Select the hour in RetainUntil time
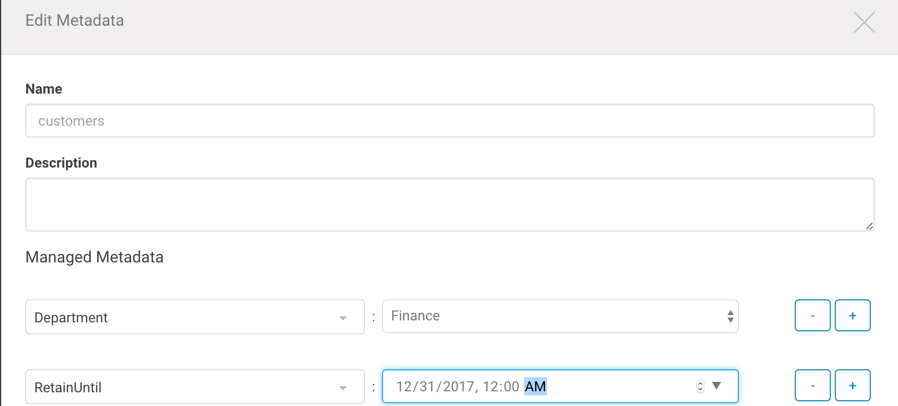 (x=492, y=387)
